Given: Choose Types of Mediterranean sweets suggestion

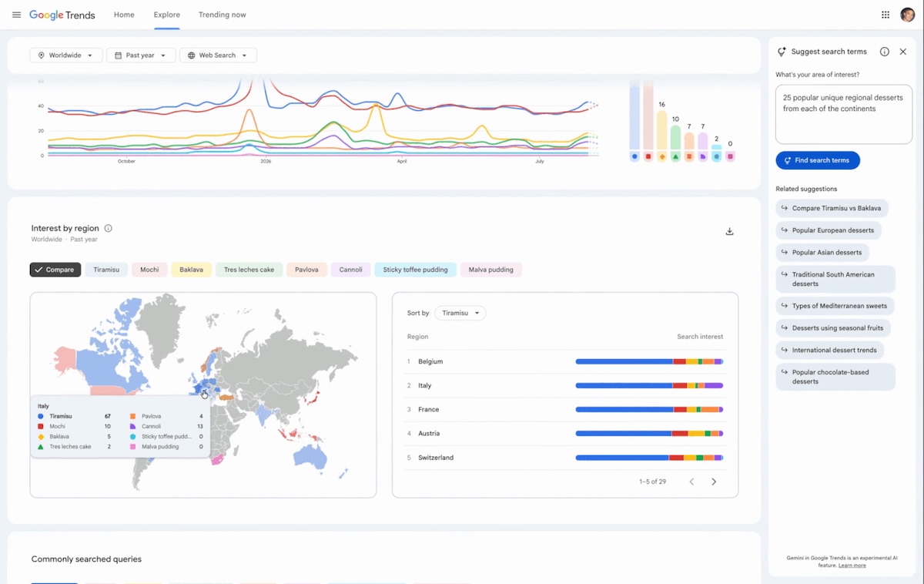Looking at the screenshot, I should [x=835, y=306].
